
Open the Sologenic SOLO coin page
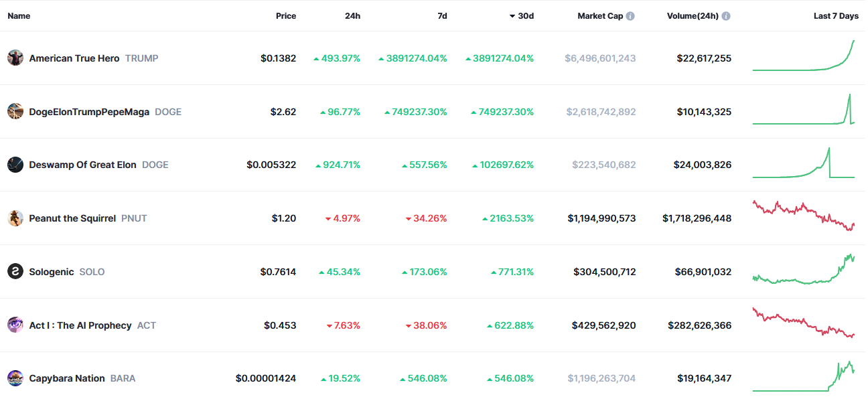66,272
